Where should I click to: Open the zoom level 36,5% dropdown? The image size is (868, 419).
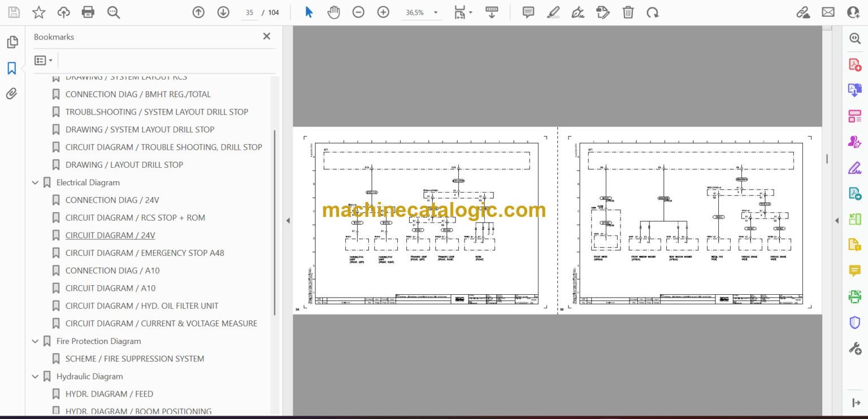[422, 12]
